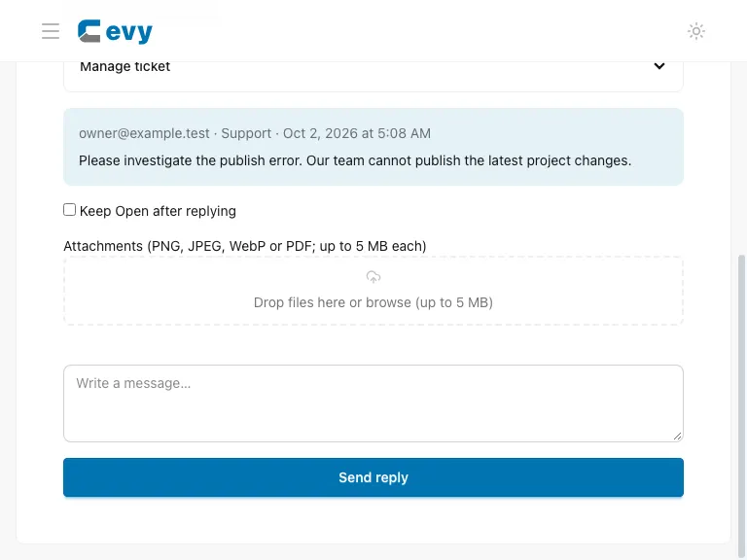Select the owner@example.test sender address

(144, 133)
